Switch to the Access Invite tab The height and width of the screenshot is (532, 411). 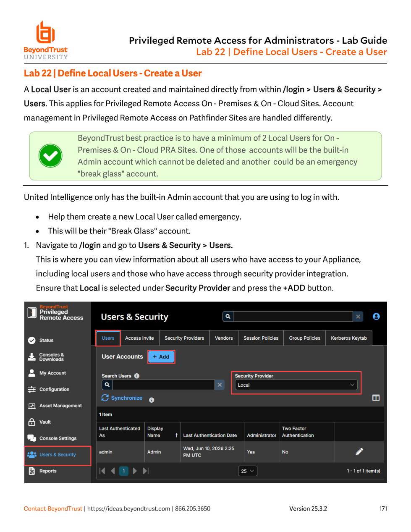(139, 338)
